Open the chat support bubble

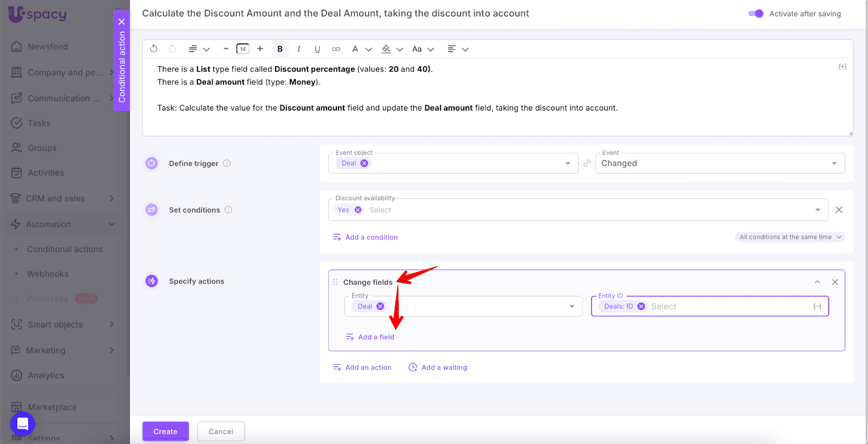[23, 424]
